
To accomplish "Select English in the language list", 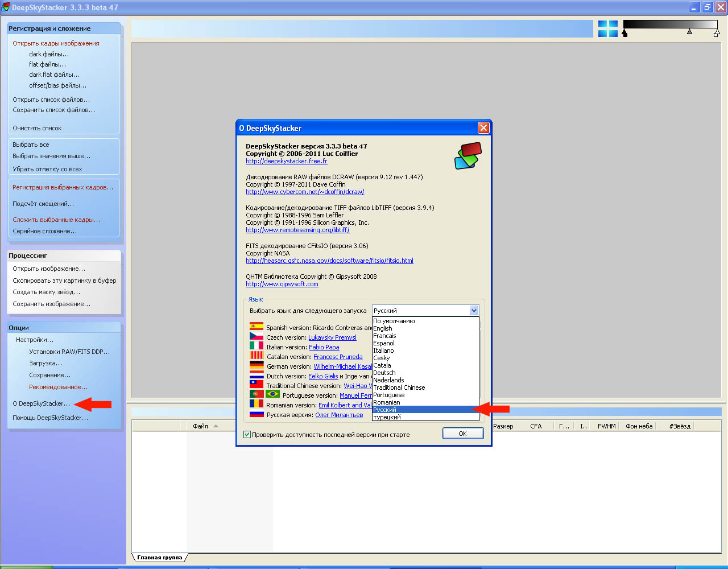I will tap(383, 329).
